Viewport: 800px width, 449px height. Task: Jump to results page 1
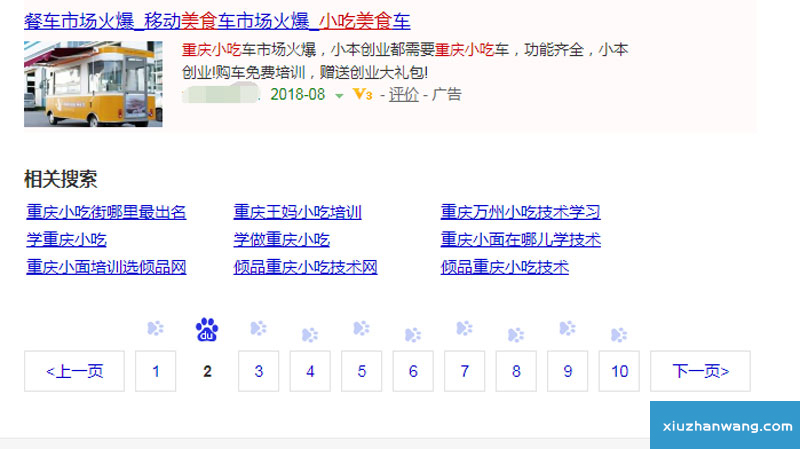[156, 371]
